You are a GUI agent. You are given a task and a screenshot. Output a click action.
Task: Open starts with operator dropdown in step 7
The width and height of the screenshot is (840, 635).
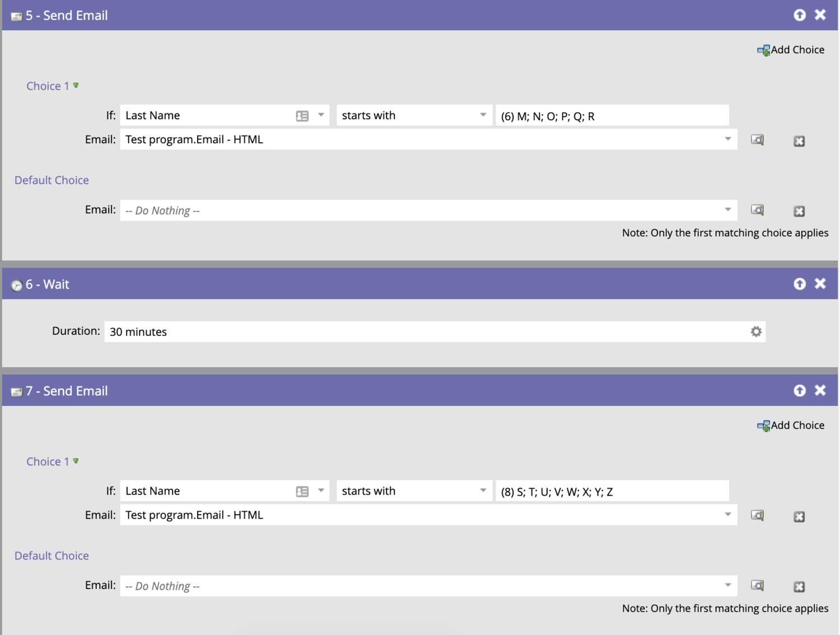(x=483, y=491)
